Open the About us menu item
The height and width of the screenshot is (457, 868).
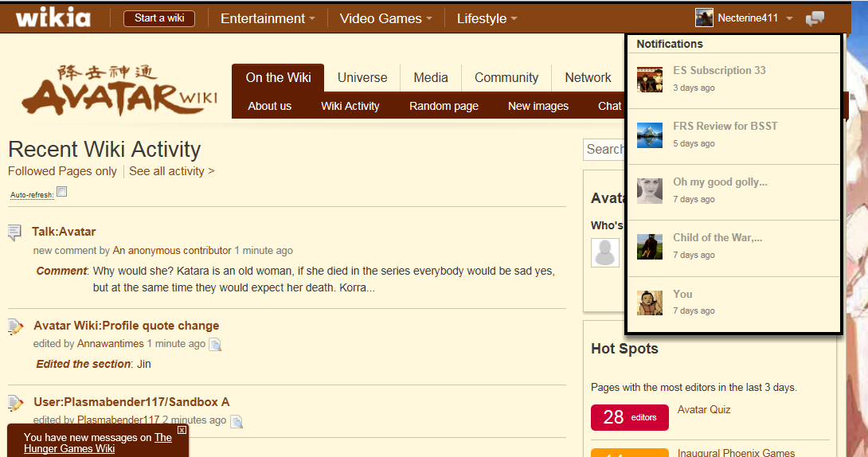(x=270, y=106)
